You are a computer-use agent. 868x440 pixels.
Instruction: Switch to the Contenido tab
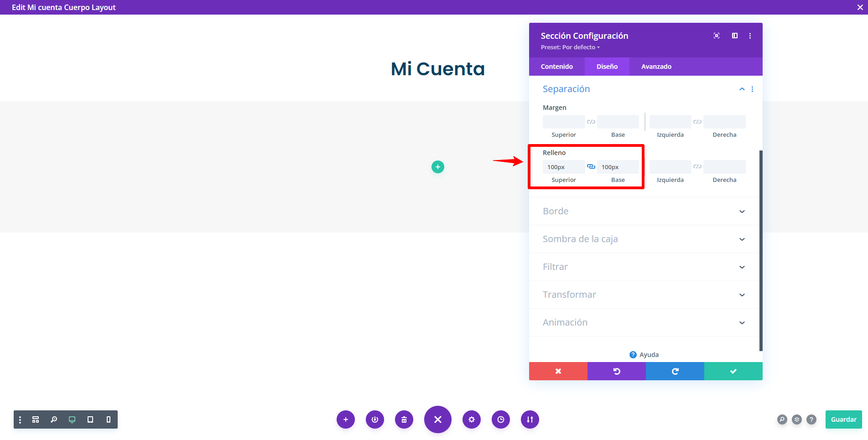pos(556,67)
